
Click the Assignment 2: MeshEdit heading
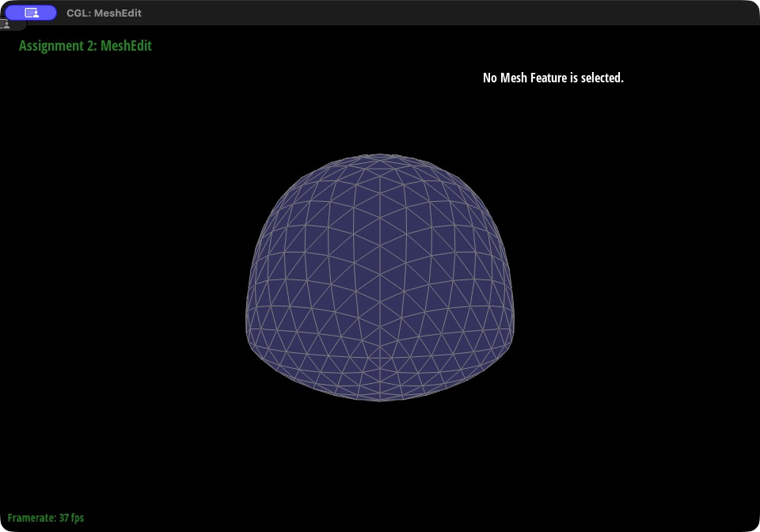click(x=85, y=46)
